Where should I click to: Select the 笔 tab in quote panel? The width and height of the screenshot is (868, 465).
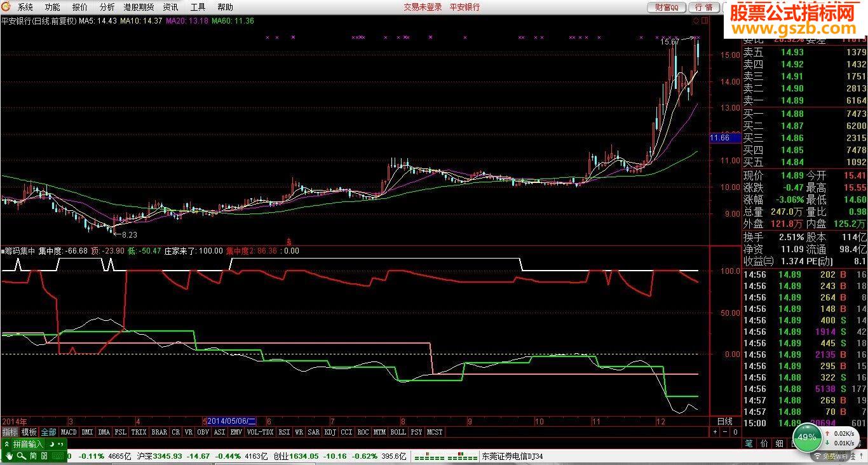749,443
